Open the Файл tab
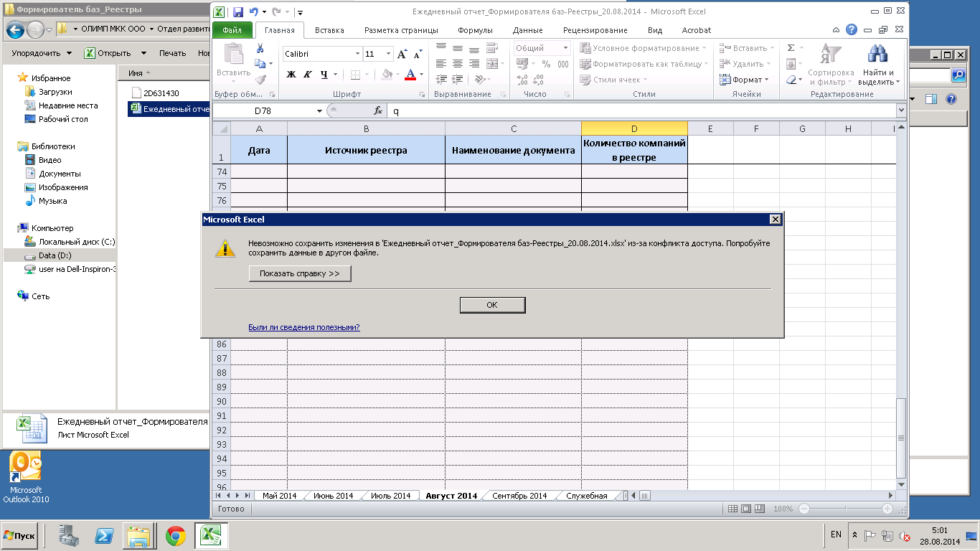Image resolution: width=980 pixels, height=551 pixels. pos(232,30)
